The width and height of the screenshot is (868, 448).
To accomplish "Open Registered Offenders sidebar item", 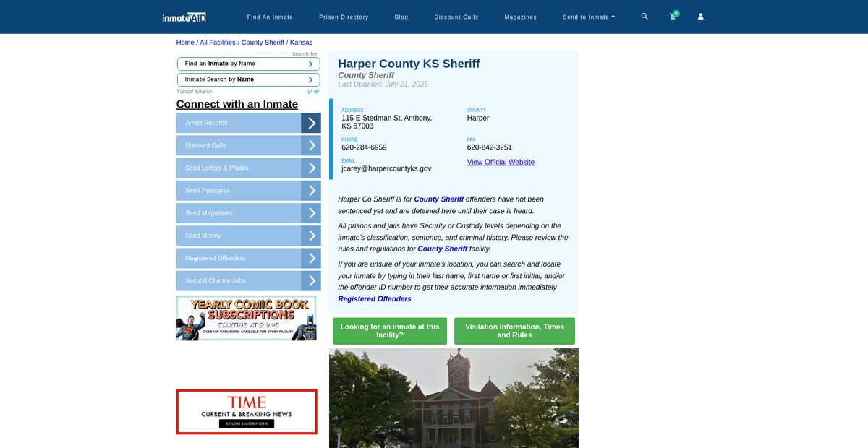I will (239, 258).
